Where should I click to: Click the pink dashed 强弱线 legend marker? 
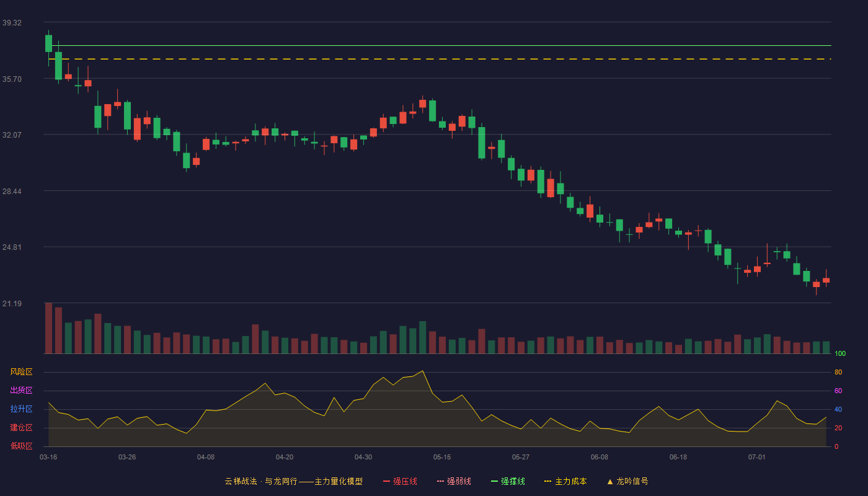[x=440, y=481]
